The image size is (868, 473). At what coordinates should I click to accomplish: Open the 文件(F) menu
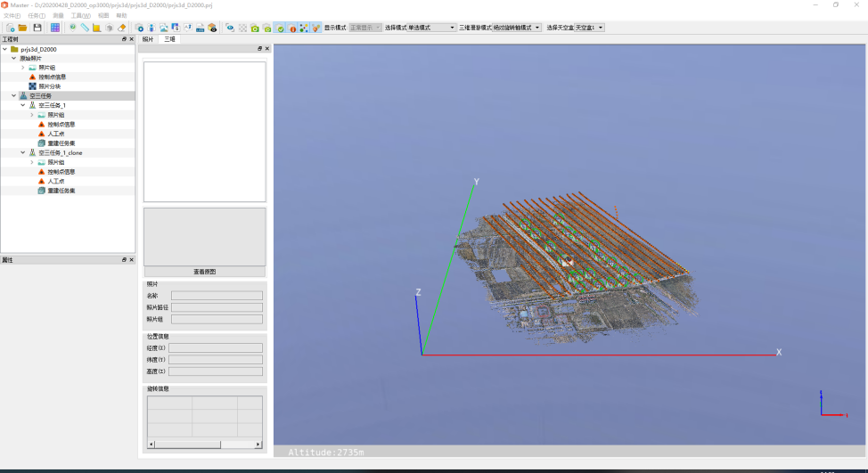pos(12,15)
